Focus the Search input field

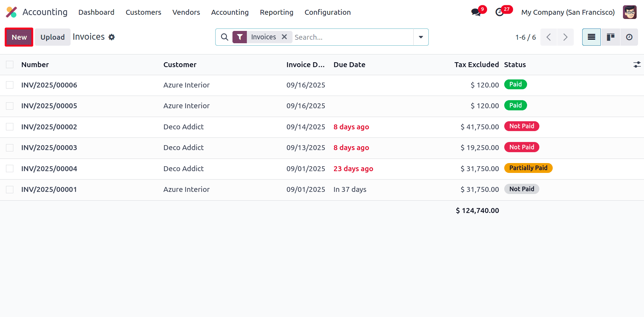(351, 37)
